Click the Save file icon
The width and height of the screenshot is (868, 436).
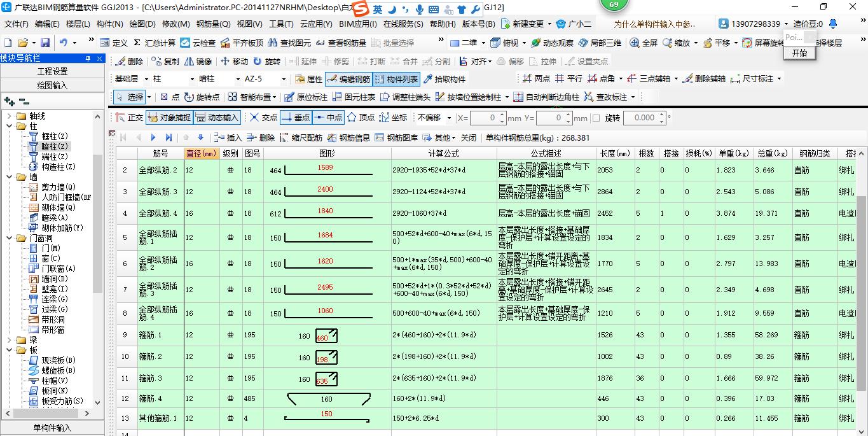tap(45, 43)
